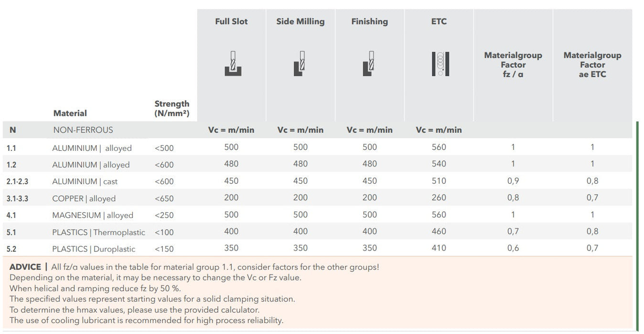Click the Finishing operation icon
Viewport: 644px width, 334px height.
click(369, 63)
